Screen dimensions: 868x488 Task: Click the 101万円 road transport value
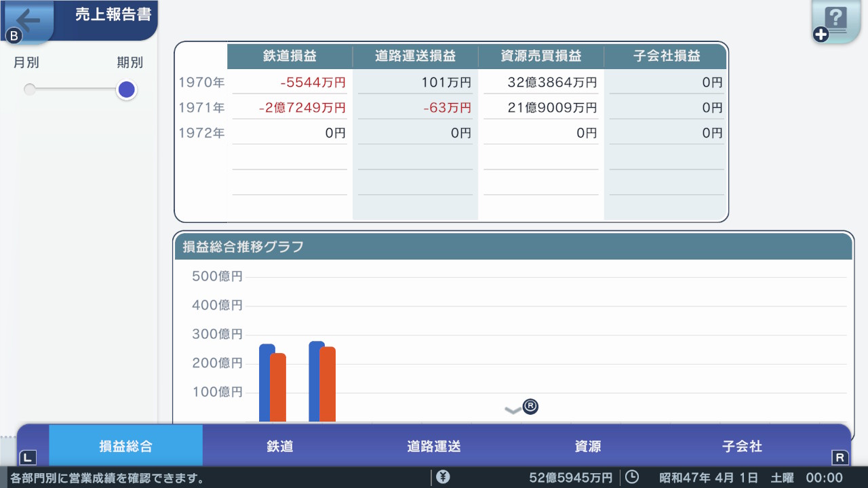446,83
